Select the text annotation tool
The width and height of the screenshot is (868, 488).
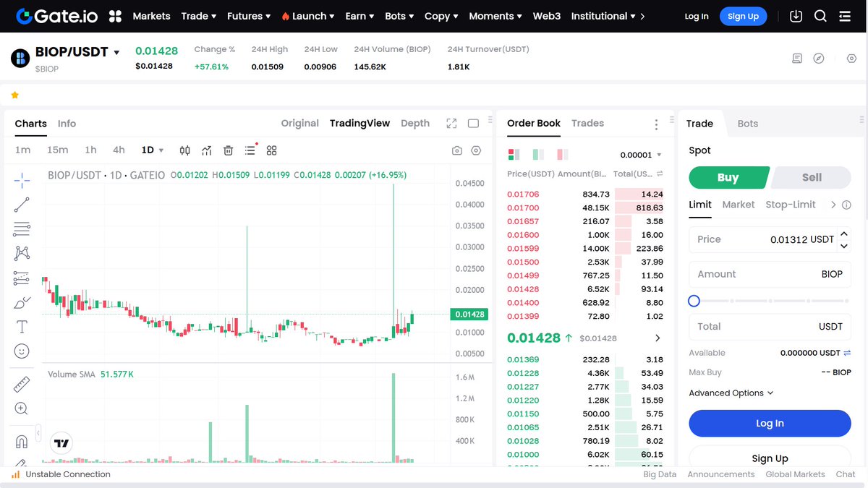[x=22, y=327]
